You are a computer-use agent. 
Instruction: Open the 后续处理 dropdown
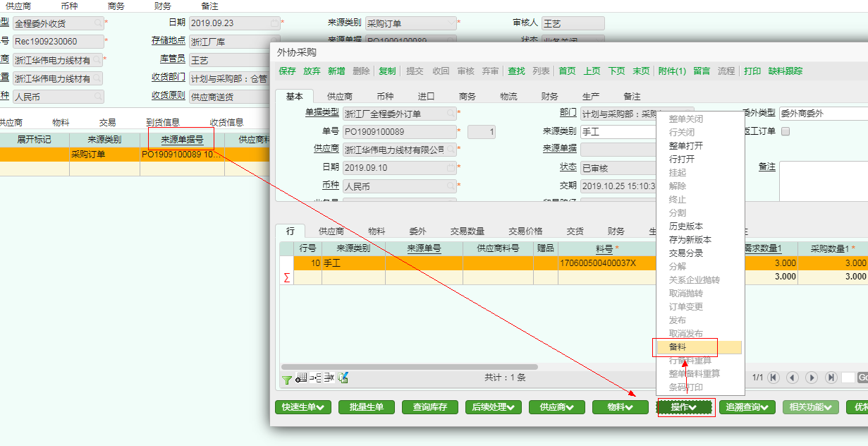point(493,407)
